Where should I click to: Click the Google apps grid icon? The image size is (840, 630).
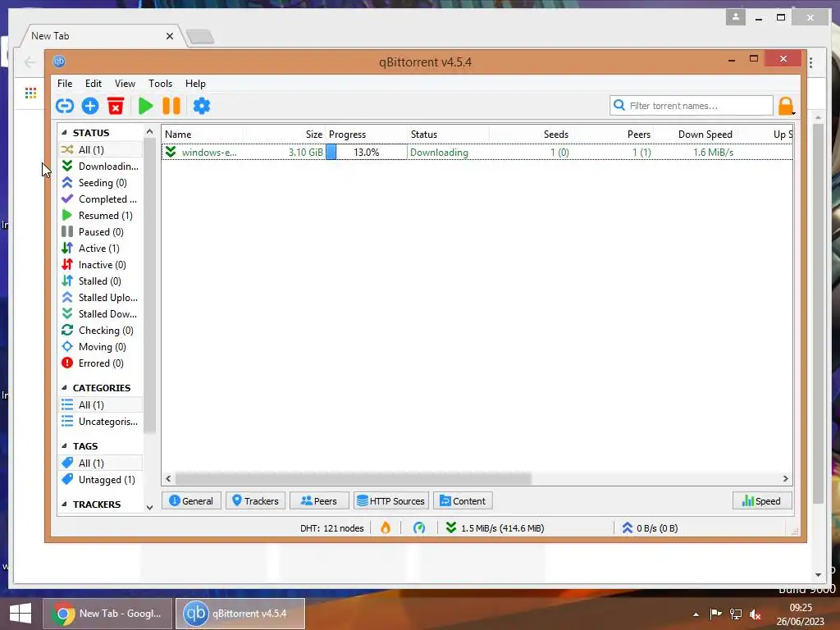pyautogui.click(x=30, y=94)
